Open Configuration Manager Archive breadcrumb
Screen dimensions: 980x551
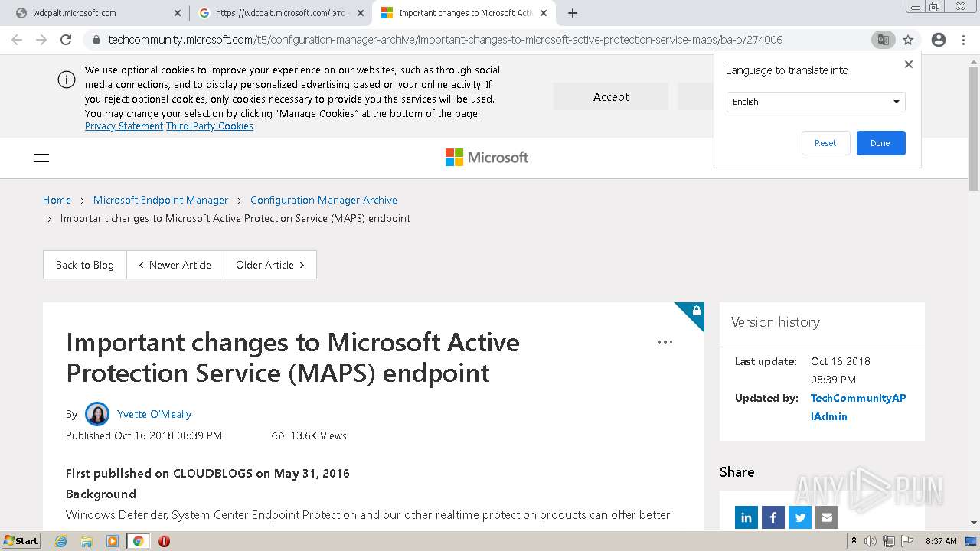tap(324, 200)
